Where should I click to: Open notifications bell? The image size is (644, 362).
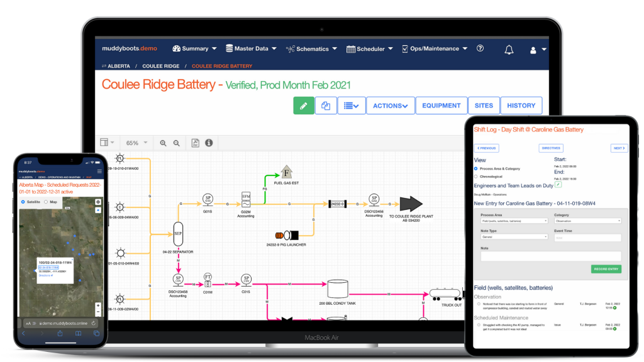coord(509,50)
